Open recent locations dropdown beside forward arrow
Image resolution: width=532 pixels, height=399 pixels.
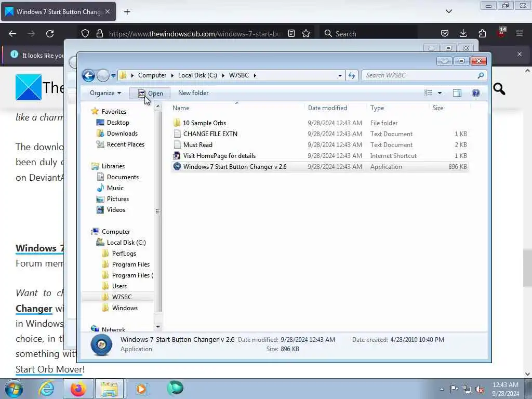[113, 76]
